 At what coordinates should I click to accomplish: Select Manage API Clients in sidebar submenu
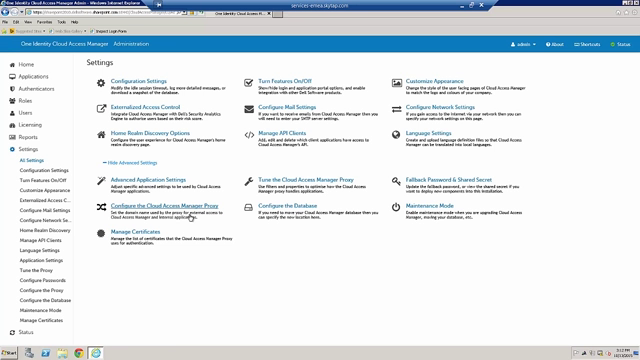pos(40,240)
